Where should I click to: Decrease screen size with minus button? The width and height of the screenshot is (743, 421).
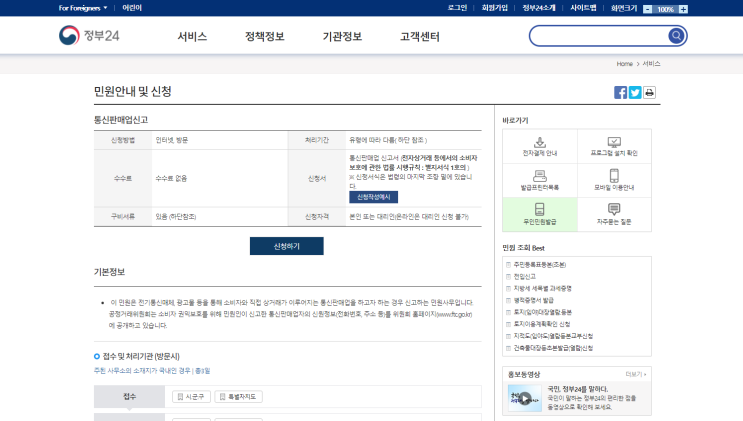647,9
